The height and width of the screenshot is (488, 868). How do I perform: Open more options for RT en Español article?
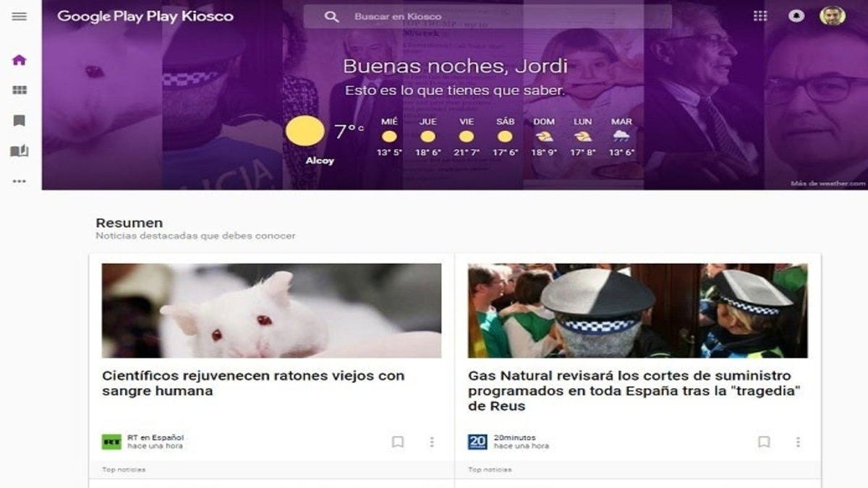[432, 442]
